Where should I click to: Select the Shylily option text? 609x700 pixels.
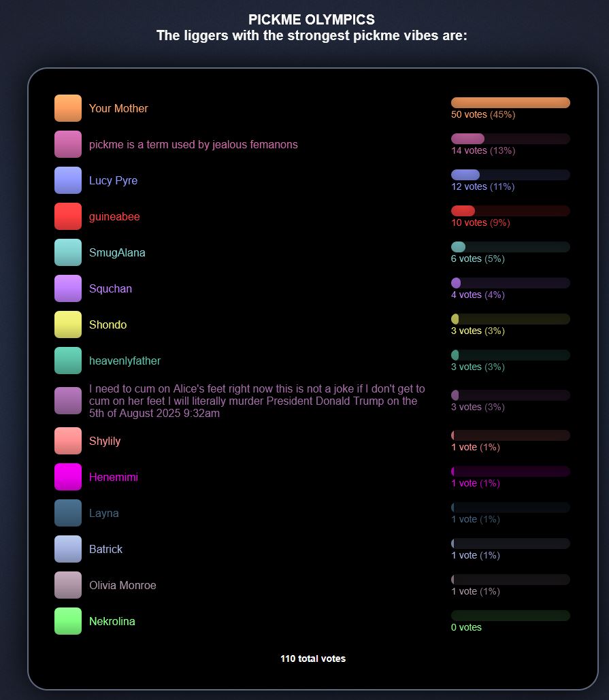point(105,441)
